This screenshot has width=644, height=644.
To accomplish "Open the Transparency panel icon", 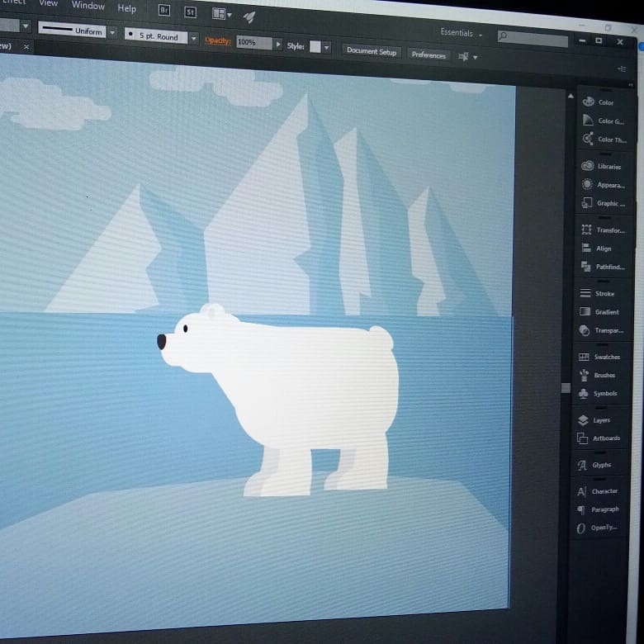I will 585,329.
